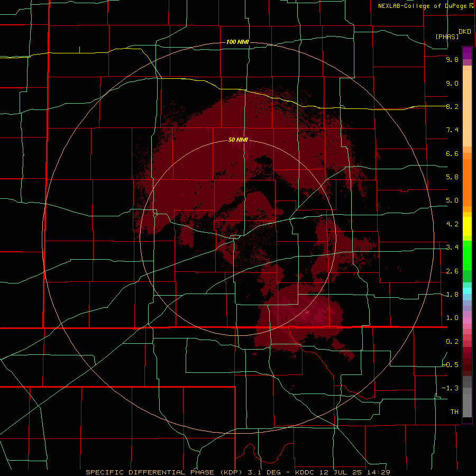
Task: Select the 8.2 scale value
Action: 452,106
